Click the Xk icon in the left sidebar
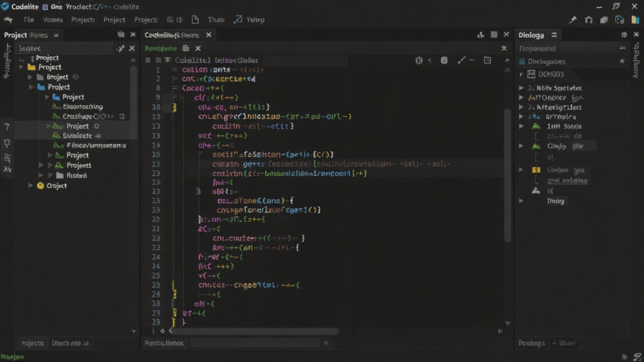This screenshot has height=362, width=644. [x=8, y=169]
